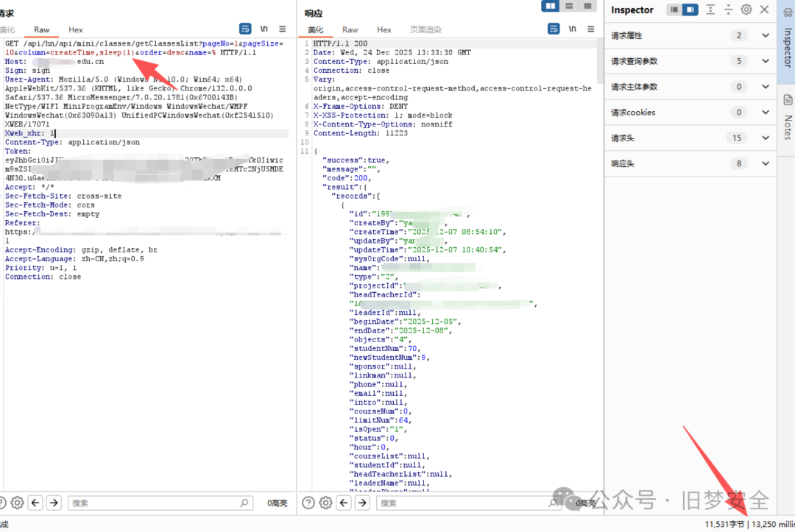Screen dimensions: 795x532
Task: Expand 响应头 section in Inspector
Action: [766, 163]
